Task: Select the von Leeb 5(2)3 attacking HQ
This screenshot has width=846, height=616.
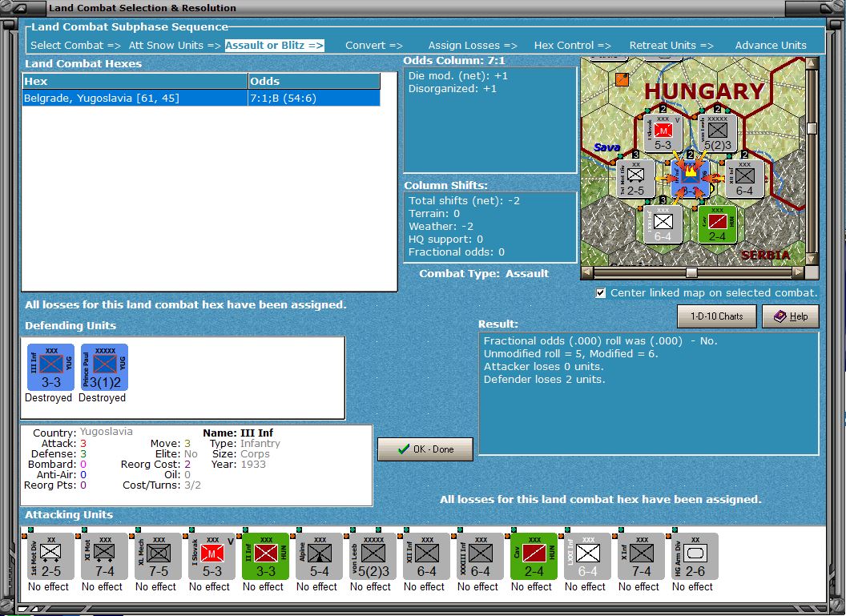Action: (x=373, y=557)
